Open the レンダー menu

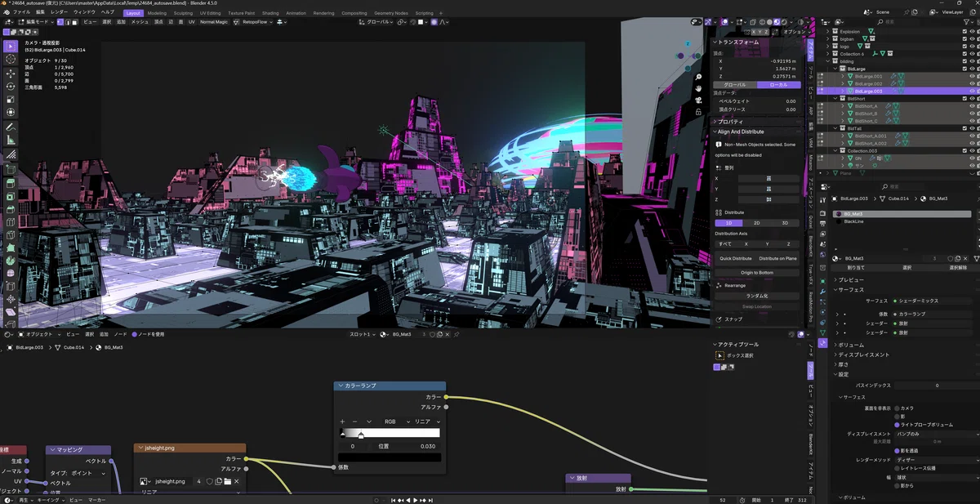(59, 13)
